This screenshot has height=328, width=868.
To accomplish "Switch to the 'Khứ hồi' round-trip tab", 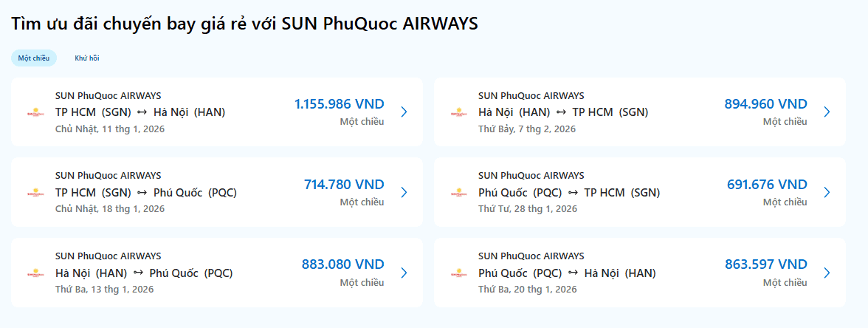I will click(86, 58).
